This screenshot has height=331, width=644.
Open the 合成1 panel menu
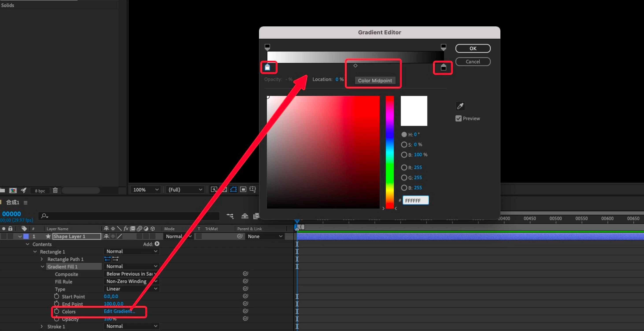click(26, 203)
